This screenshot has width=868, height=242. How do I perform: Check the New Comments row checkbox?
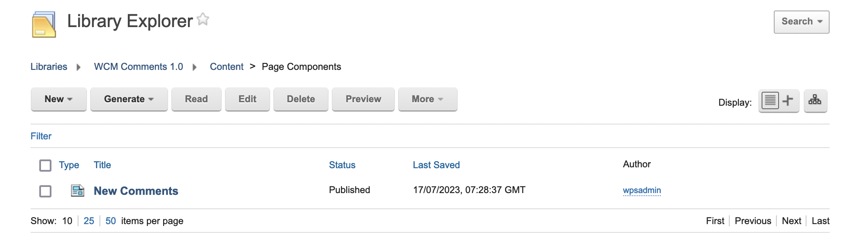click(45, 191)
